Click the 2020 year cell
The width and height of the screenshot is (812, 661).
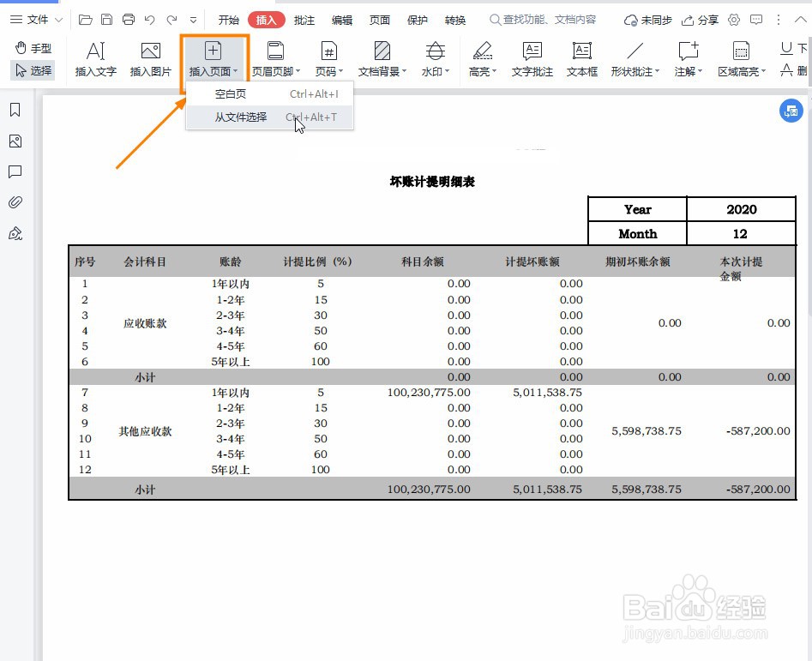pos(741,209)
